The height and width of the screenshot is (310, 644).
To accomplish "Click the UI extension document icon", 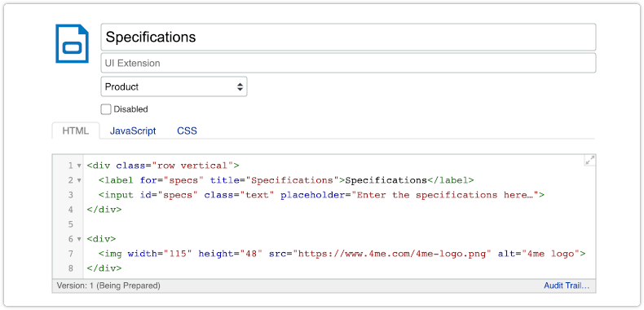I will click(72, 44).
